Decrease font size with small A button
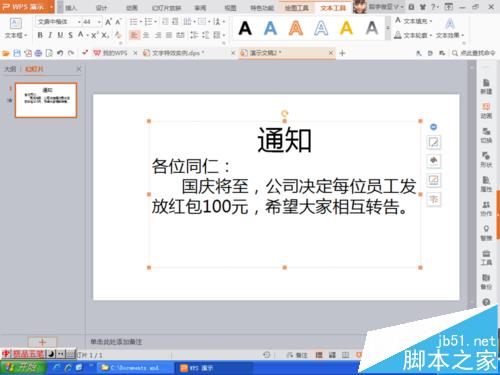This screenshot has height=375, width=500. (118, 22)
